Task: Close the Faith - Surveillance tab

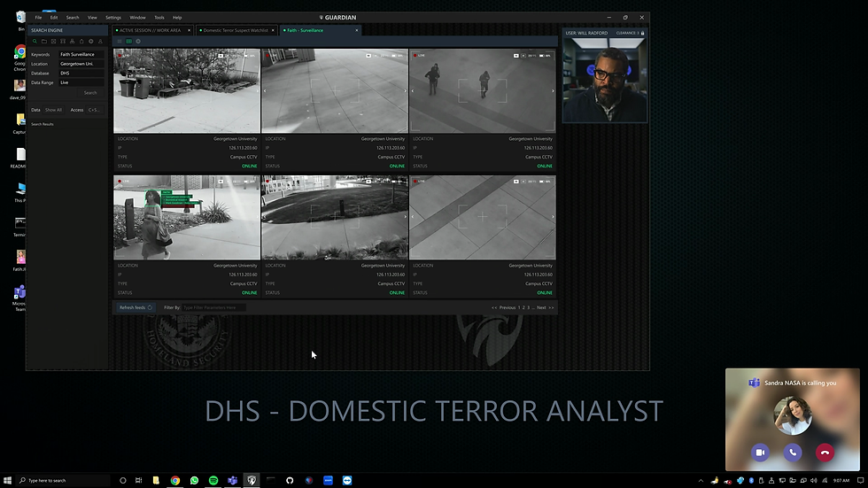Action: click(x=356, y=30)
